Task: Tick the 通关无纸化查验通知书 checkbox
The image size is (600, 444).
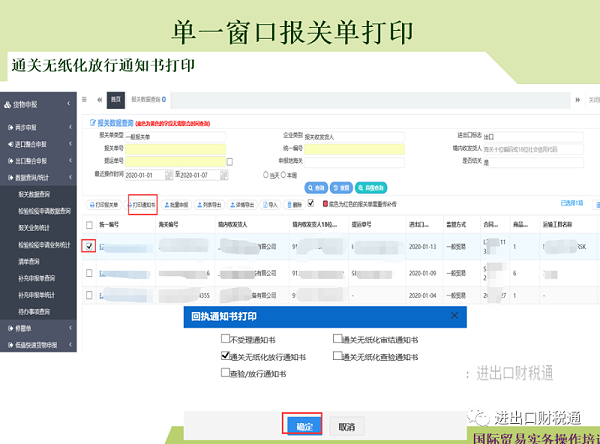Action: 337,356
